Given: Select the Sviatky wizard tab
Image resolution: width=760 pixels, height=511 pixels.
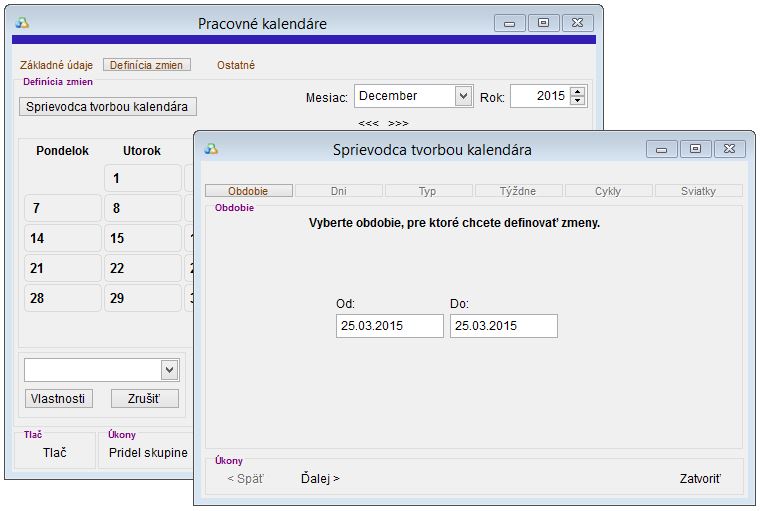Looking at the screenshot, I should 698,191.
